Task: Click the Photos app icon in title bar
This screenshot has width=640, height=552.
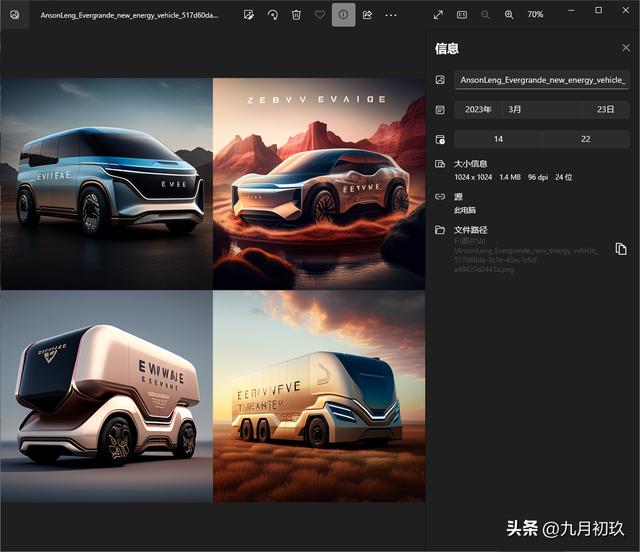Action: click(15, 15)
